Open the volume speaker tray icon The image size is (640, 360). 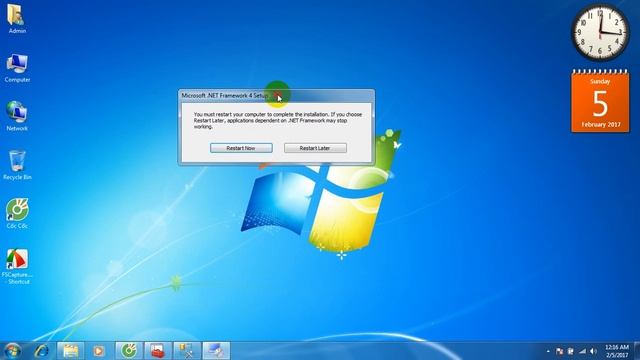coord(593,351)
